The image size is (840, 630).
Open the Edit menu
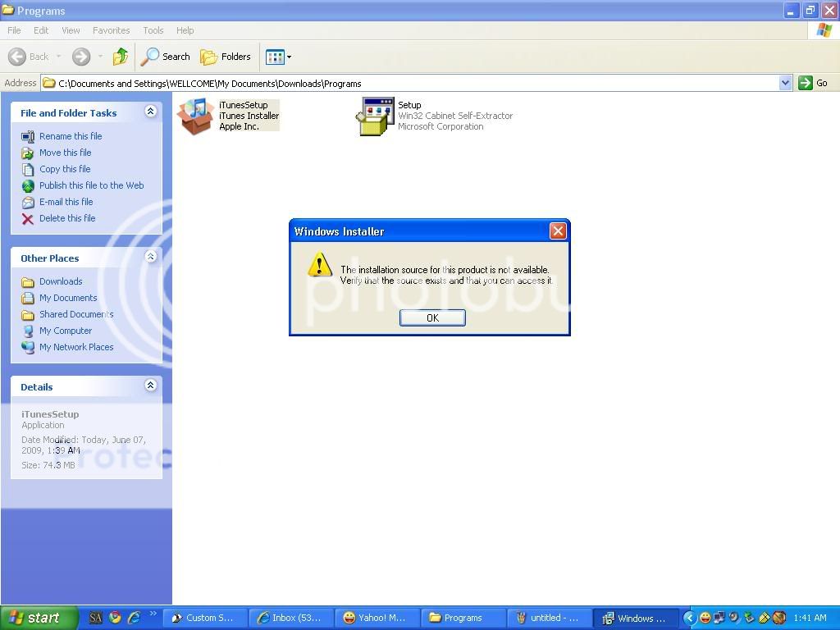coord(41,30)
